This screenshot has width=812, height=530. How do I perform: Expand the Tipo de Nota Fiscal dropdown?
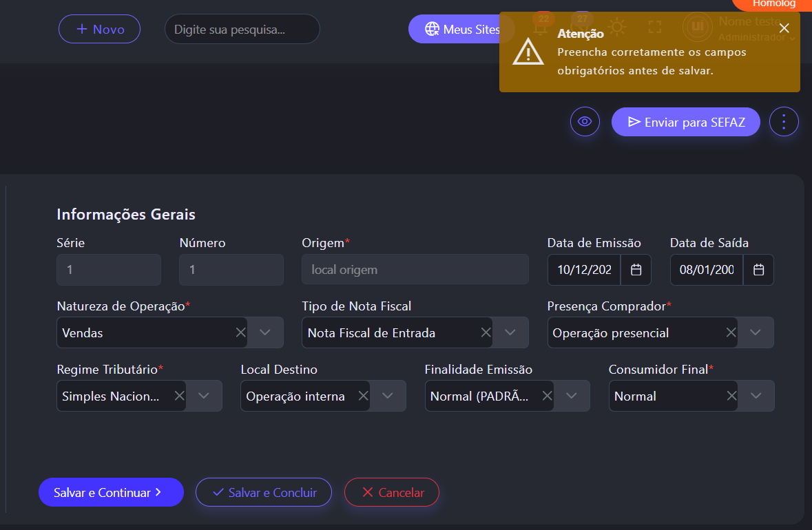pyautogui.click(x=510, y=332)
